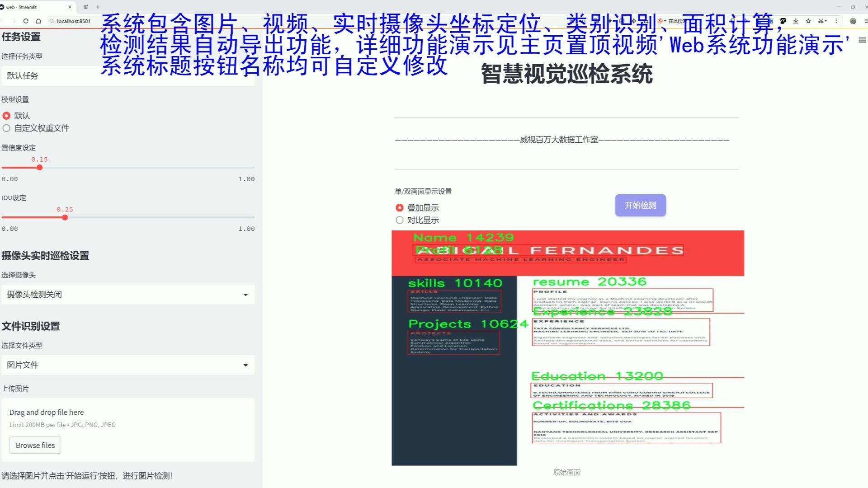
Task: Close the web - Streamlit tab
Action: (x=70, y=7)
